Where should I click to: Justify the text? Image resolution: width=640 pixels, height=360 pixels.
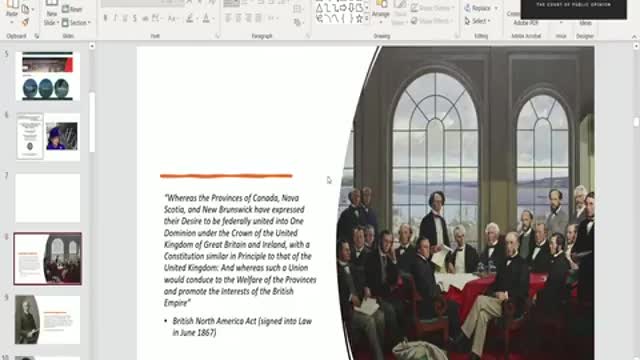[x=258, y=18]
